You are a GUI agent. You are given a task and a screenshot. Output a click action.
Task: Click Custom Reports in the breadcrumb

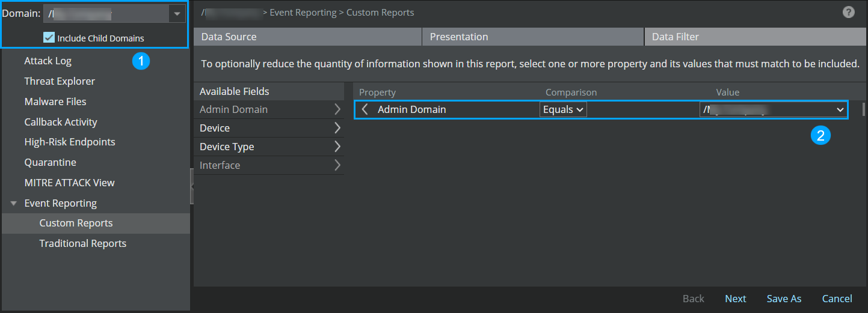pos(380,12)
